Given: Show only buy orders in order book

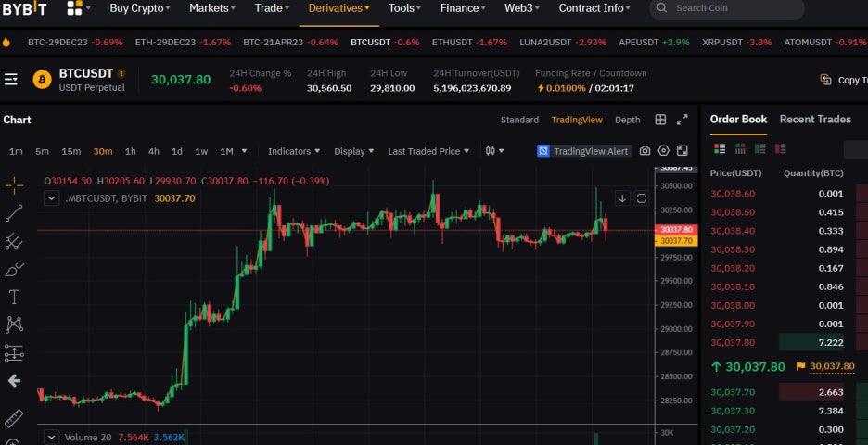Looking at the screenshot, I should point(760,148).
